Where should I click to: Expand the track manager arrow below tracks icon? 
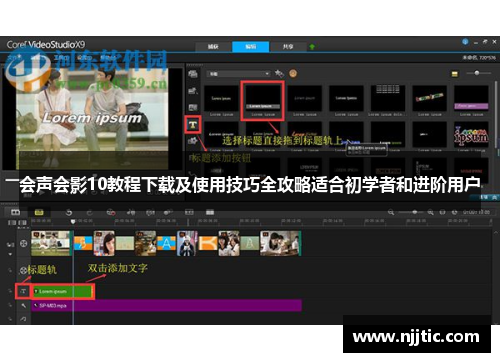(10, 254)
